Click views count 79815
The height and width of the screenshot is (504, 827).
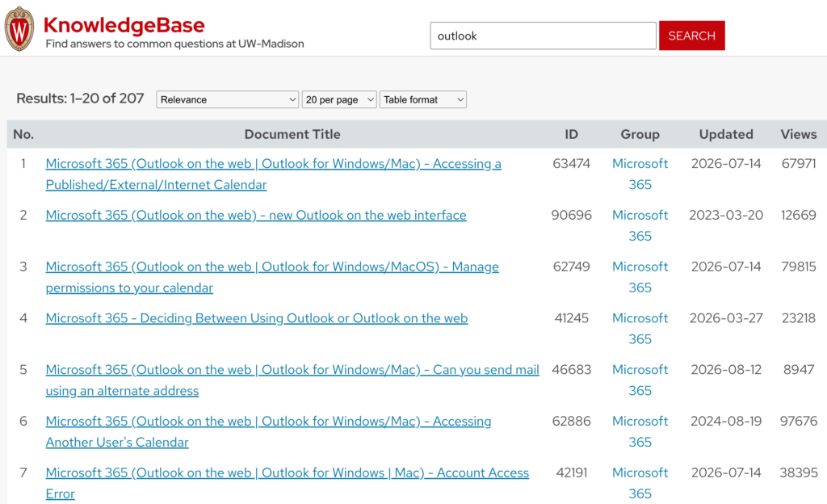pyautogui.click(x=799, y=267)
